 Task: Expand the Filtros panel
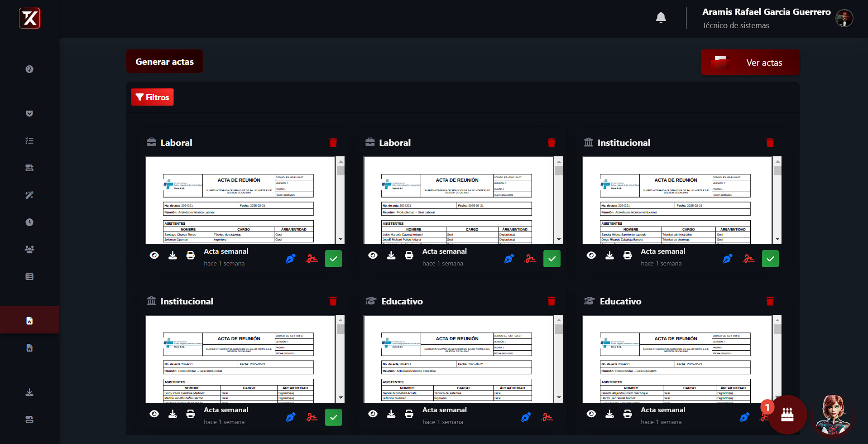click(x=152, y=97)
